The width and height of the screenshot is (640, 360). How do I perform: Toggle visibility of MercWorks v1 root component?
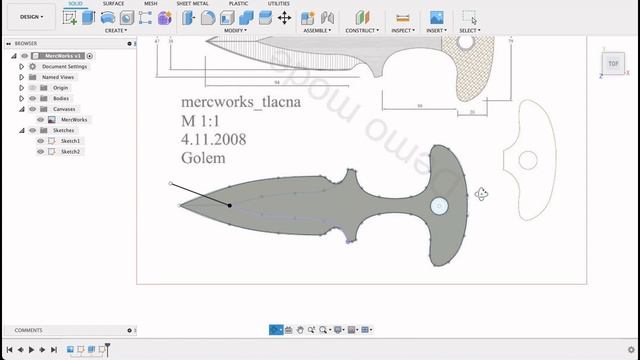pos(24,56)
